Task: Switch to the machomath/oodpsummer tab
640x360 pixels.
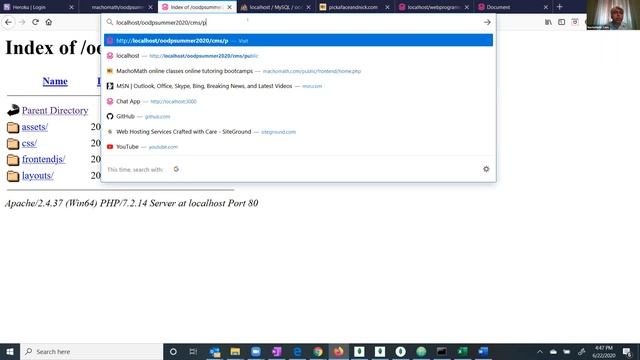Action: click(x=116, y=7)
